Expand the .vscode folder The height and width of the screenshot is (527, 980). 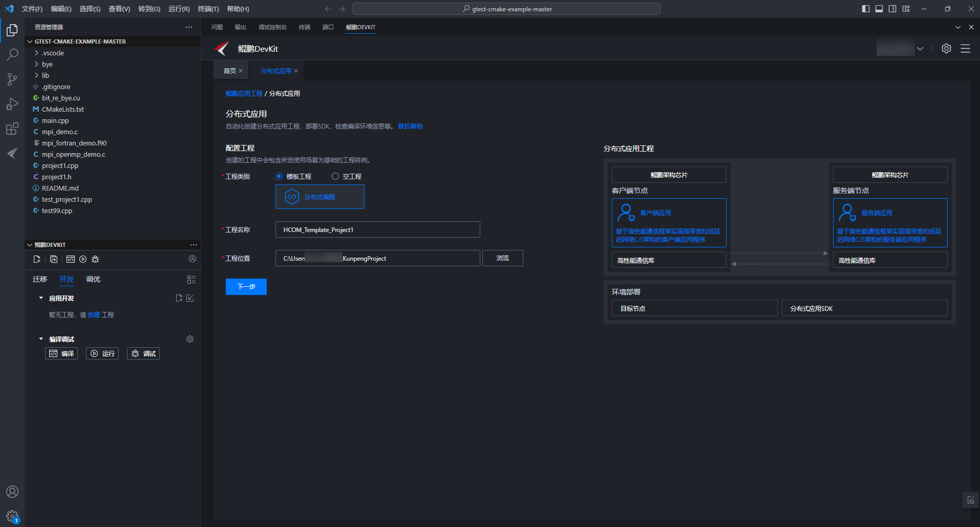[36, 53]
